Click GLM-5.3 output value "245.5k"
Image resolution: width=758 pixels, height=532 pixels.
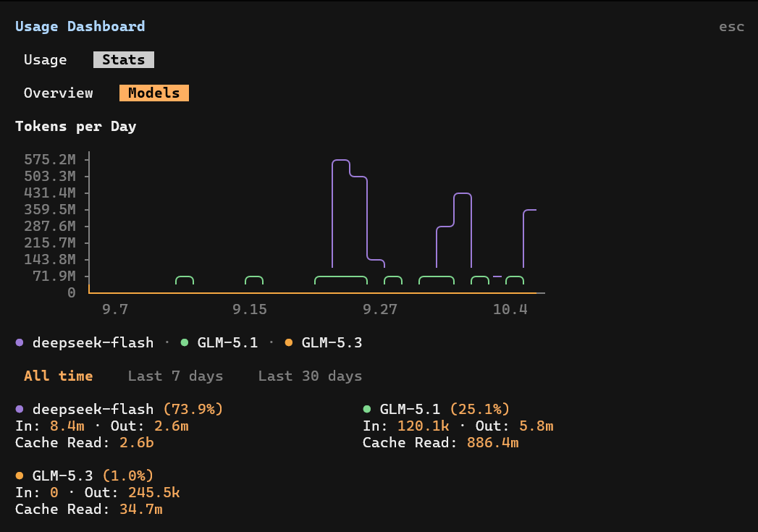pyautogui.click(x=154, y=493)
